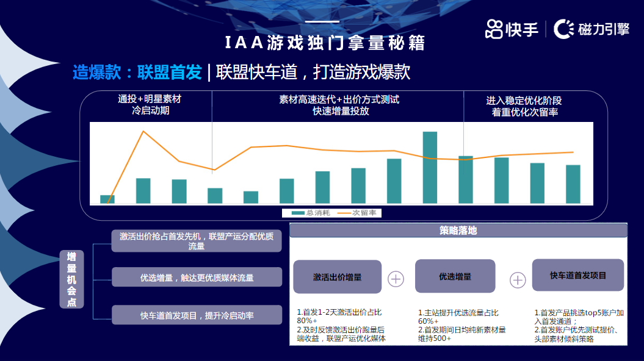644x361 pixels.
Task: Click the orange 次留率 line marker in legend
Action: pyautogui.click(x=344, y=212)
